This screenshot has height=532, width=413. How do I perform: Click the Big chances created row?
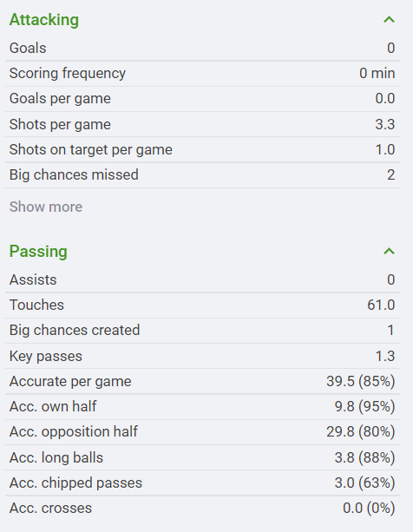point(202,331)
